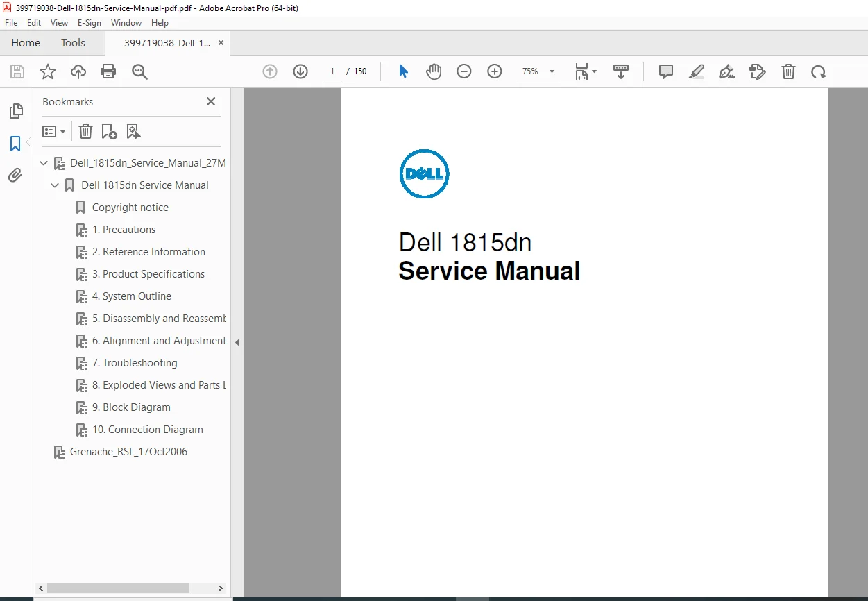
Task: Zoom in with plus icon
Action: click(495, 71)
